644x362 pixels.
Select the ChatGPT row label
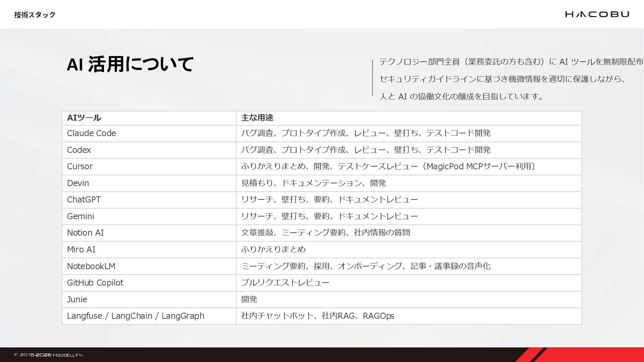(x=84, y=200)
